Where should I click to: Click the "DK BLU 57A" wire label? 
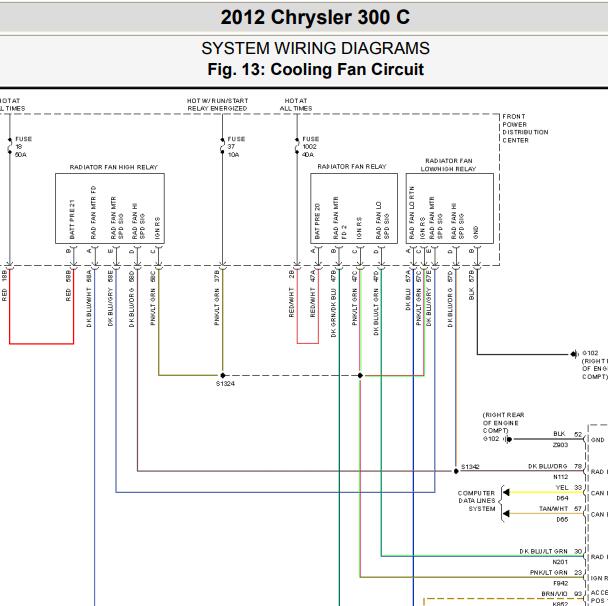408,290
